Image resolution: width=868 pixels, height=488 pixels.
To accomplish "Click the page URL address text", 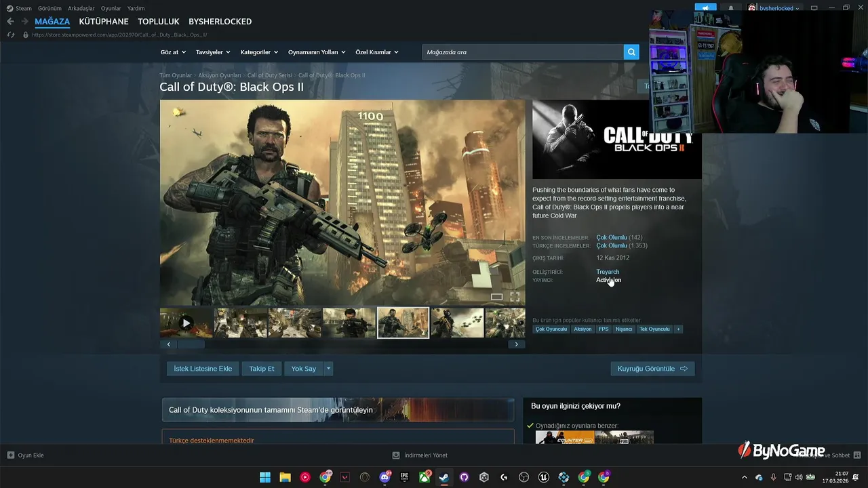I will [119, 35].
